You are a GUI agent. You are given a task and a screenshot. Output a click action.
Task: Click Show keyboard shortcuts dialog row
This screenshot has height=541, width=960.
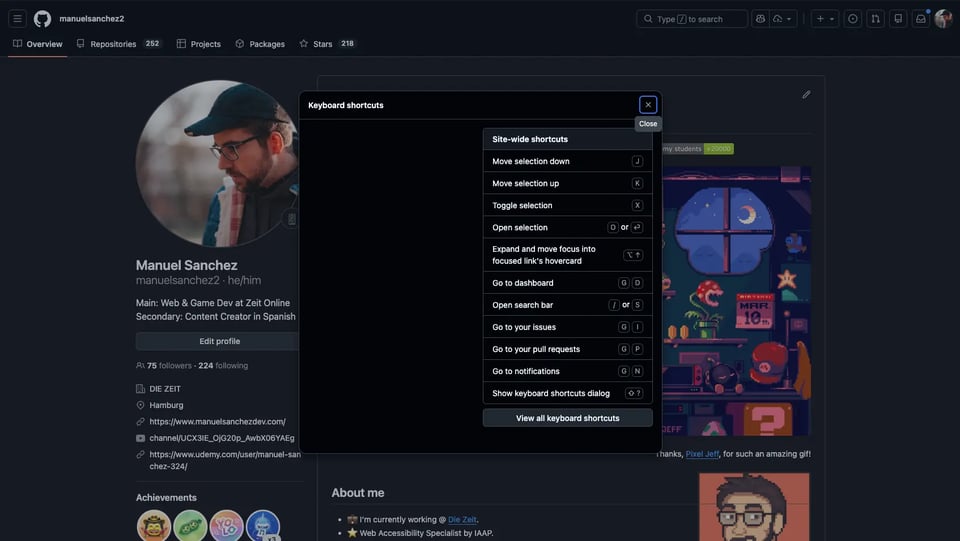(x=568, y=393)
